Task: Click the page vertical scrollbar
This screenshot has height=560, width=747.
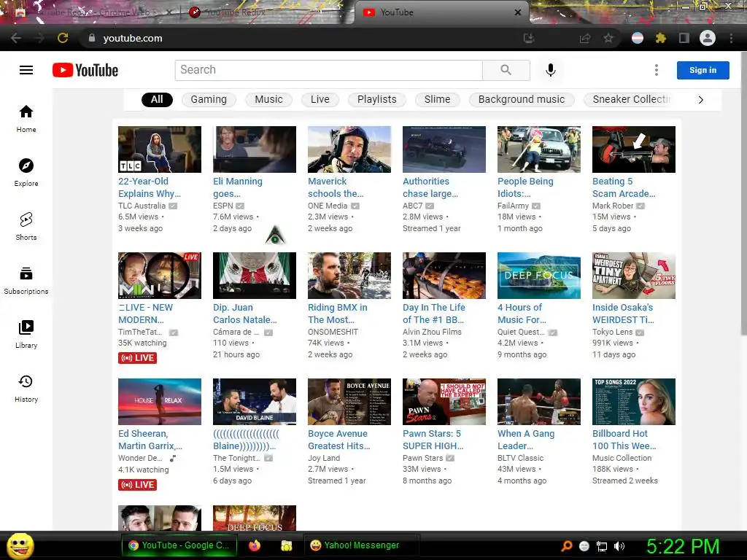Action: pyautogui.click(x=743, y=192)
